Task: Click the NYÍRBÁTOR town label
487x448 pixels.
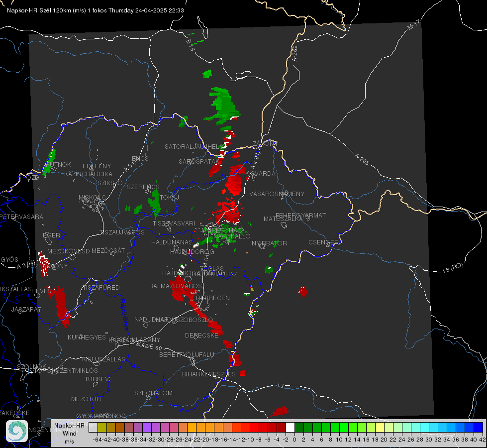Action: click(269, 243)
